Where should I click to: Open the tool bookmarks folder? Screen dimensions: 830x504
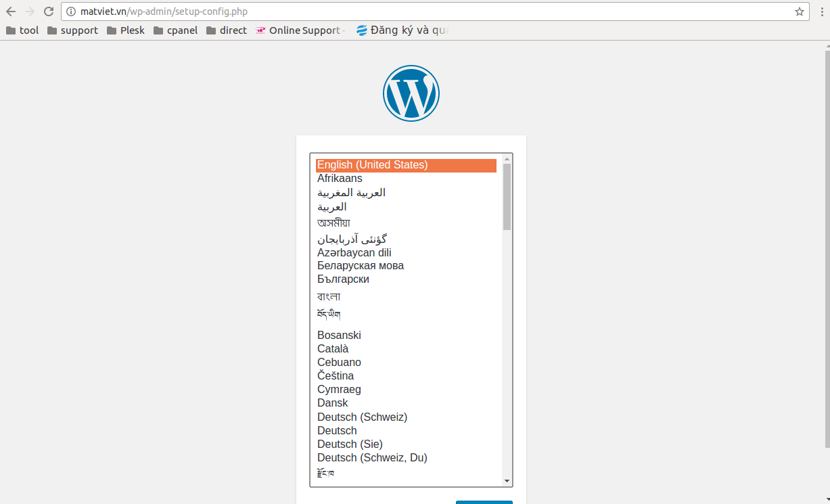(22, 30)
